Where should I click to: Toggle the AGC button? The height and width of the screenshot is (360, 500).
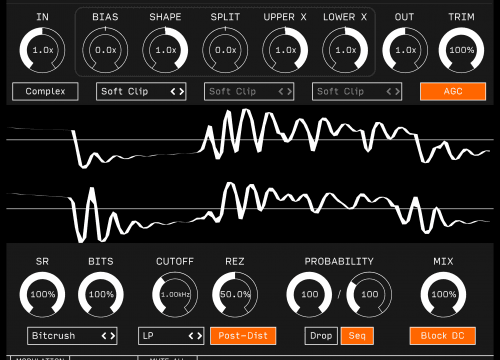453,91
